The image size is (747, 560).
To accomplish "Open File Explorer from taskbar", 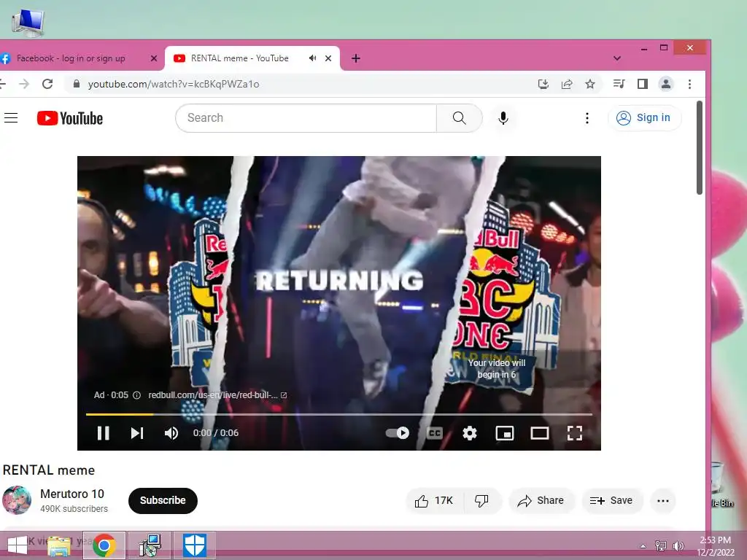I will 59,545.
